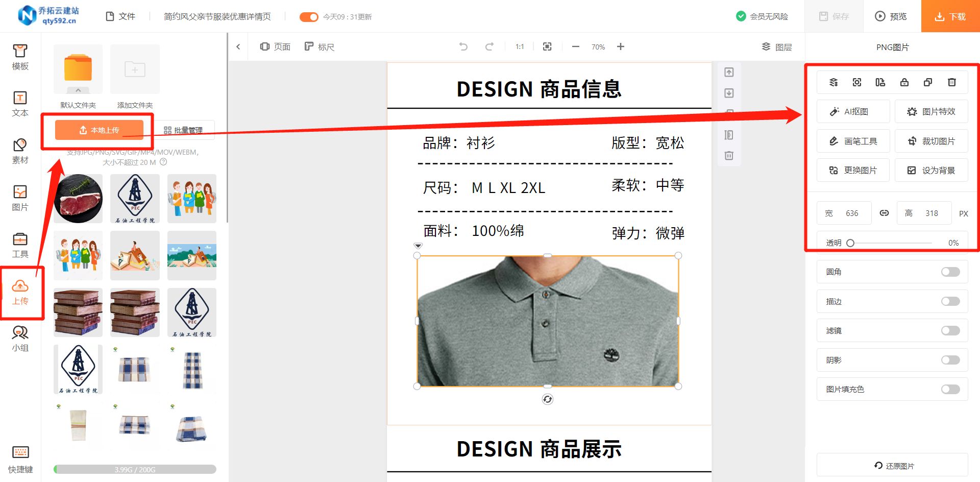The image size is (980, 482).
Task: Click the redo arrow icon
Action: 489,47
